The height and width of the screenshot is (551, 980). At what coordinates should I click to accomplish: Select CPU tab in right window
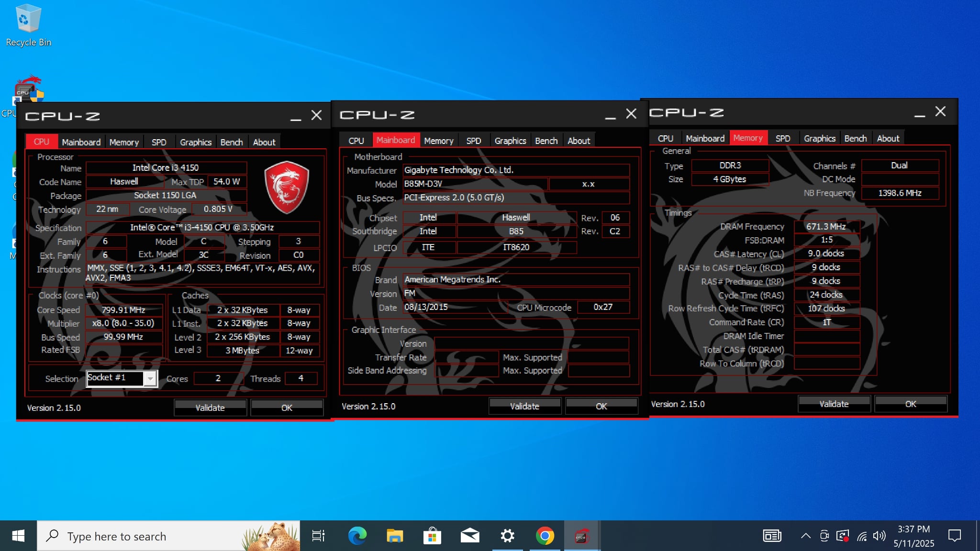[665, 138]
